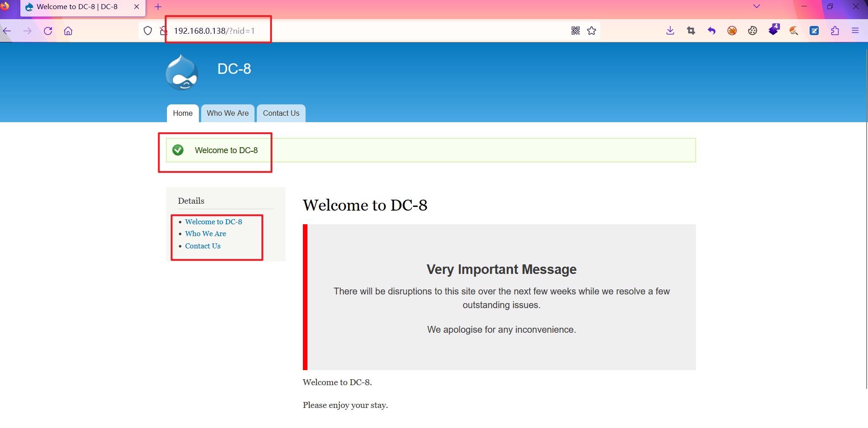Open the Downloads panel icon

pos(670,31)
